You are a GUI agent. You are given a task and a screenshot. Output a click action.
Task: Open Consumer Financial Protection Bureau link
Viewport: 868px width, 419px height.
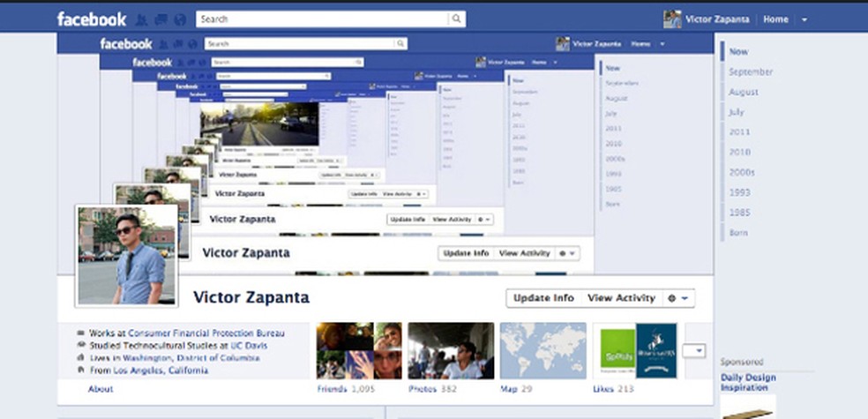pos(206,333)
